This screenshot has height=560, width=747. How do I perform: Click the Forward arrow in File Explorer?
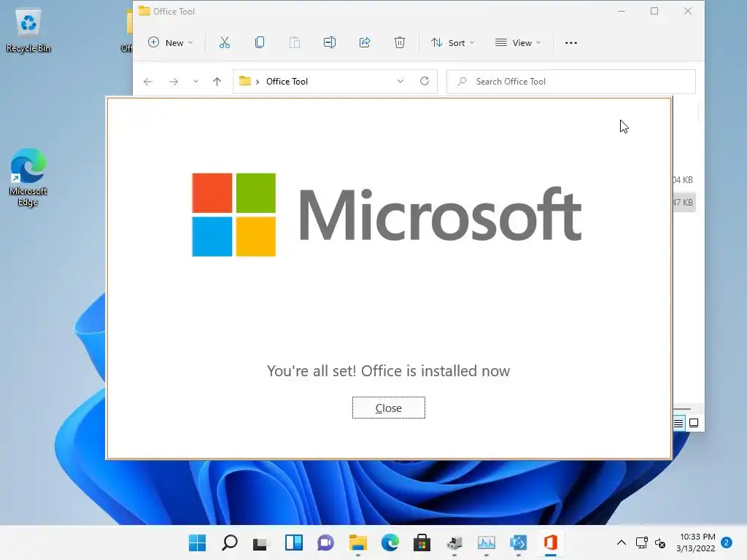pos(174,82)
